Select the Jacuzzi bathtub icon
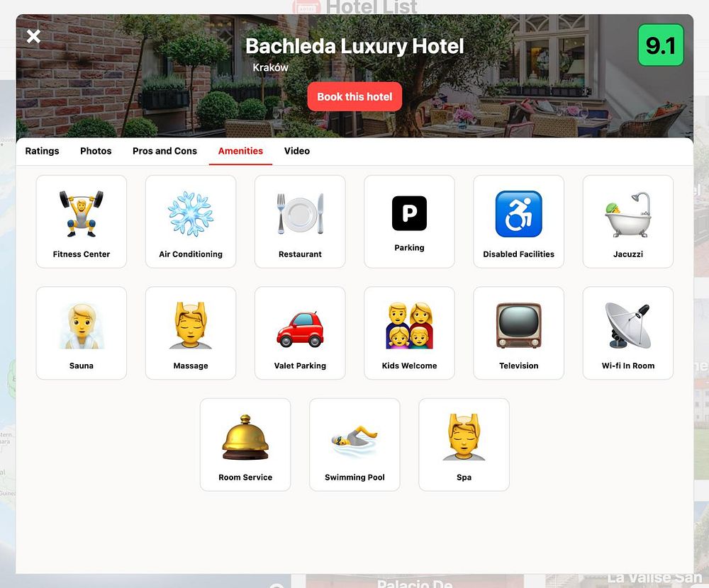This screenshot has width=709, height=588. pyautogui.click(x=628, y=214)
